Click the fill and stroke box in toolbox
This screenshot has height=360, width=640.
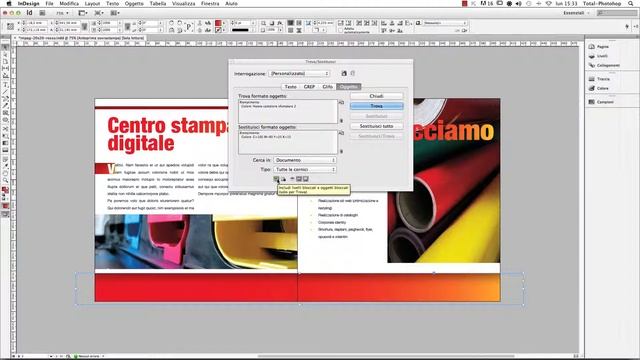click(x=5, y=191)
